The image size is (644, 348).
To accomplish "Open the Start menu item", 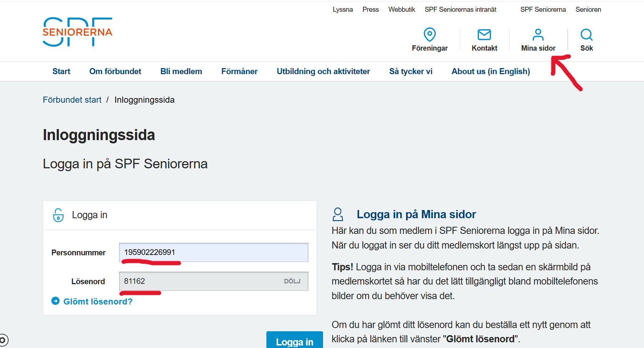I will point(61,71).
